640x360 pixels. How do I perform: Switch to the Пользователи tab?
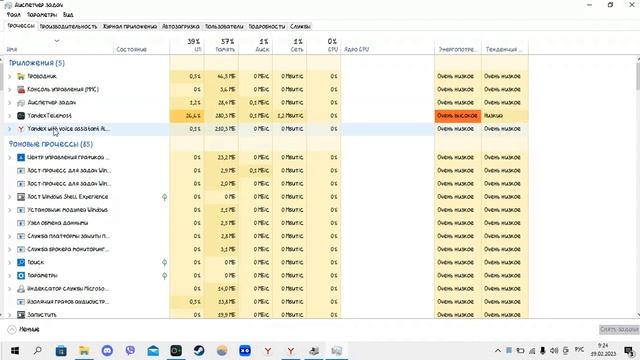tap(224, 26)
